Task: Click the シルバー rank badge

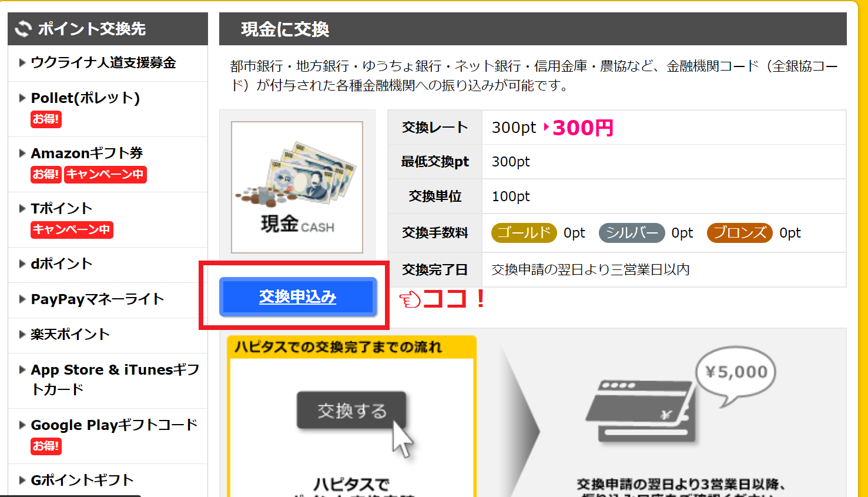Action: (632, 233)
